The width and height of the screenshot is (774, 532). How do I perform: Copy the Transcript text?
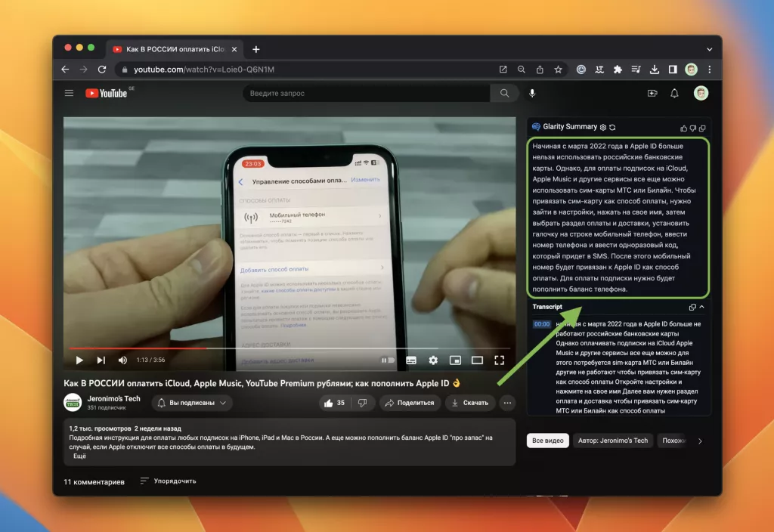tap(692, 307)
